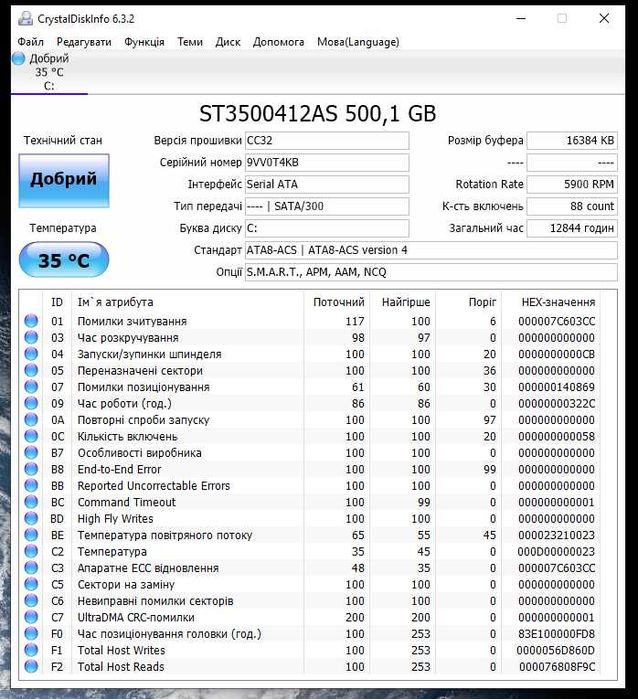Image resolution: width=638 pixels, height=699 pixels.
Task: Click status orb for Кількість включень row
Action: [31, 436]
